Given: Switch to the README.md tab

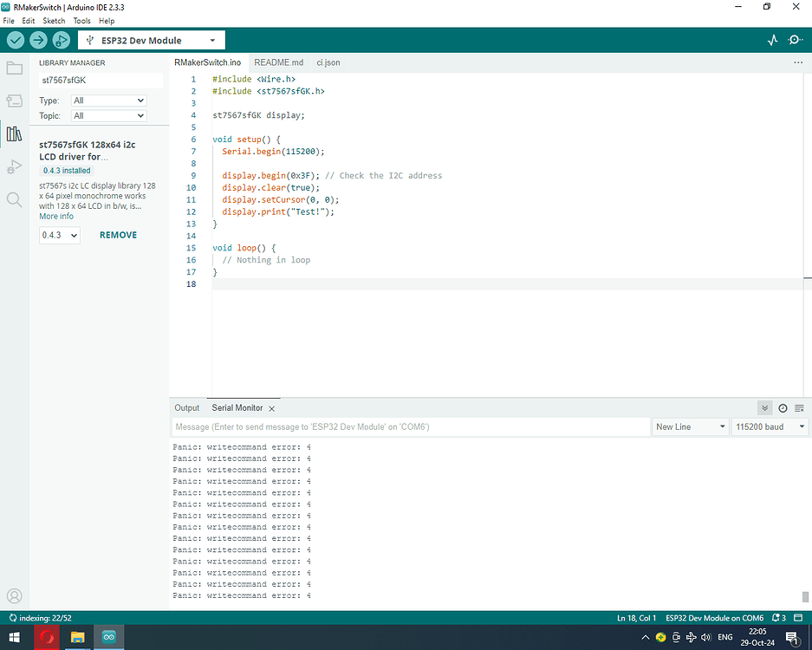Looking at the screenshot, I should (x=278, y=62).
